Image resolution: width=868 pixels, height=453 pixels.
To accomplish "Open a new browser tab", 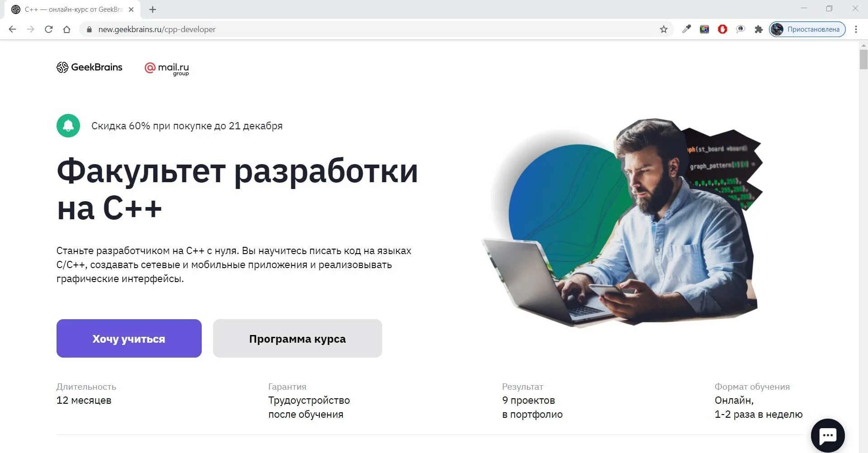I will 153,9.
